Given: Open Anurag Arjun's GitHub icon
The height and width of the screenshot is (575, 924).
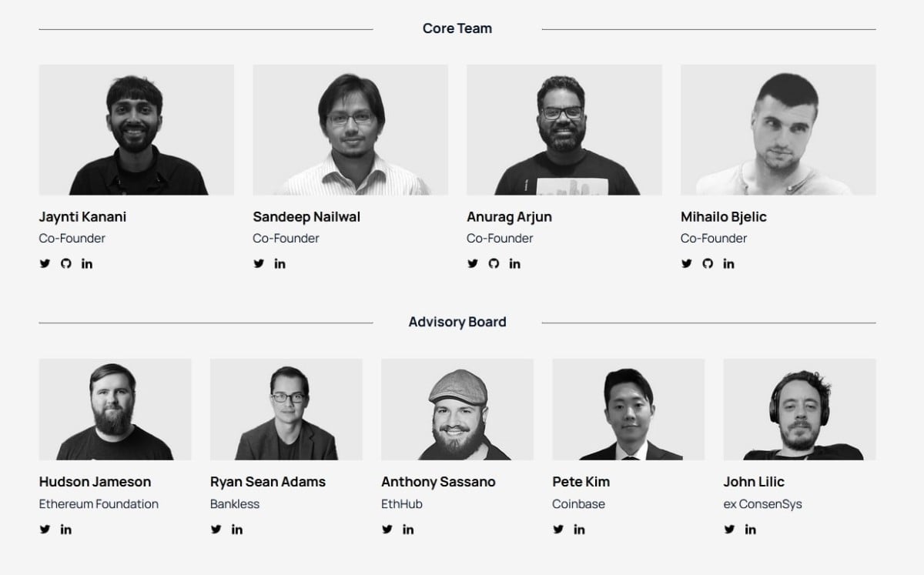Looking at the screenshot, I should point(494,263).
